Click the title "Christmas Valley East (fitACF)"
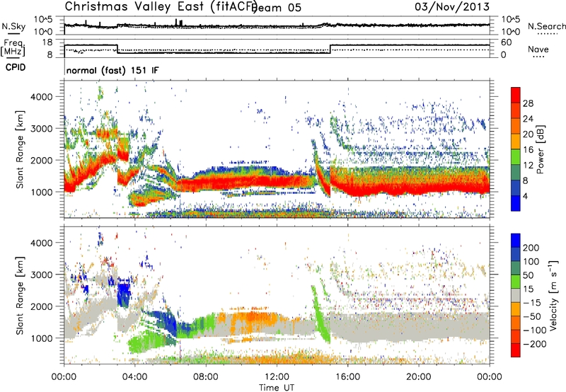566x392 pixels. click(161, 6)
